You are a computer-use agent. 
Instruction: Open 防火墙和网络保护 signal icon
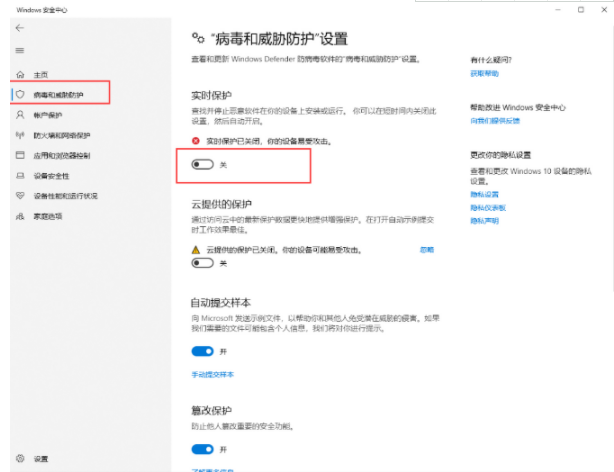[20, 135]
